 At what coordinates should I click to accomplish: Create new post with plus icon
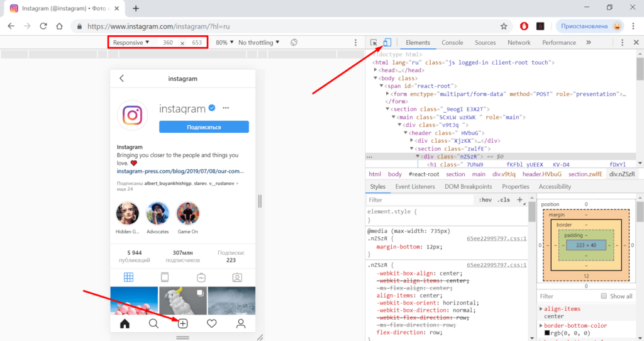coord(183,324)
